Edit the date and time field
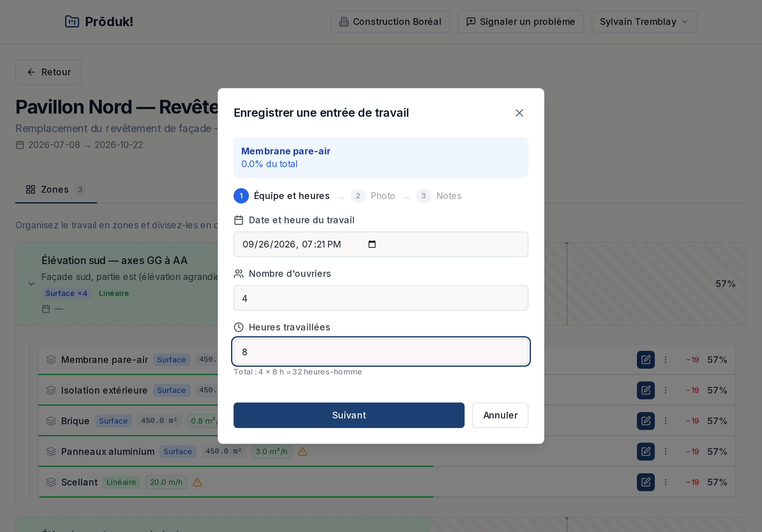This screenshot has height=532, width=762. (381, 244)
